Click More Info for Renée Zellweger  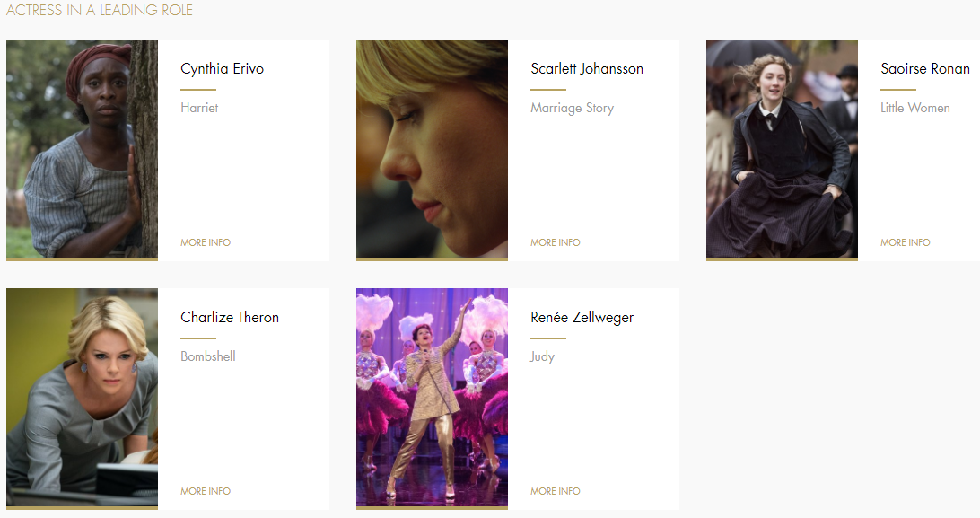(556, 491)
